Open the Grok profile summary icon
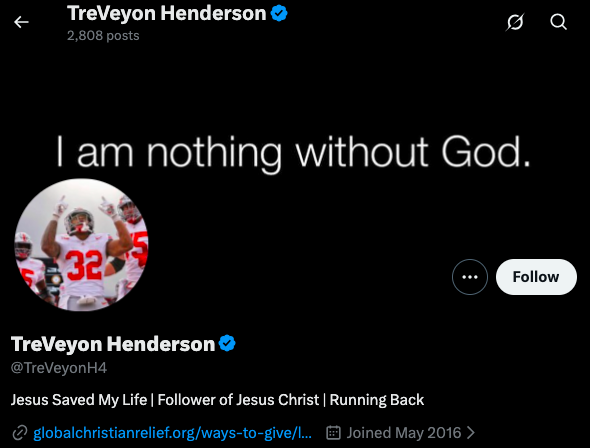Screen dimensions: 590x448 tap(515, 22)
